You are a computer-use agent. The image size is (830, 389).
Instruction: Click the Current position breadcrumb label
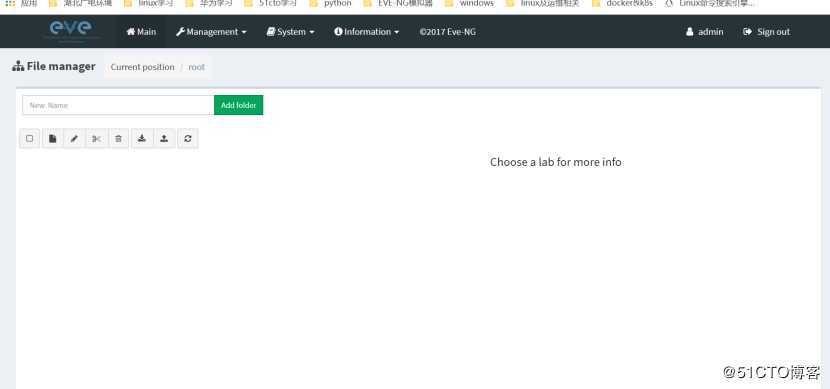click(x=142, y=67)
